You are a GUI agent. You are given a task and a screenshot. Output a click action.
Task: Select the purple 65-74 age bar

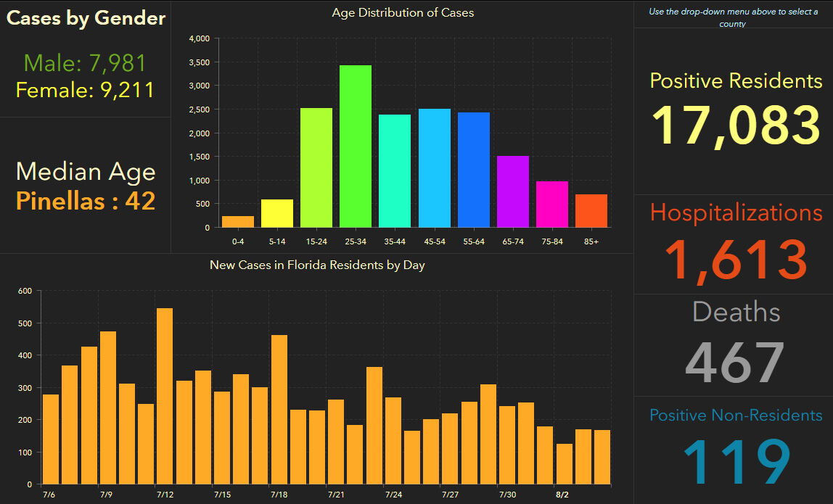[x=513, y=191]
